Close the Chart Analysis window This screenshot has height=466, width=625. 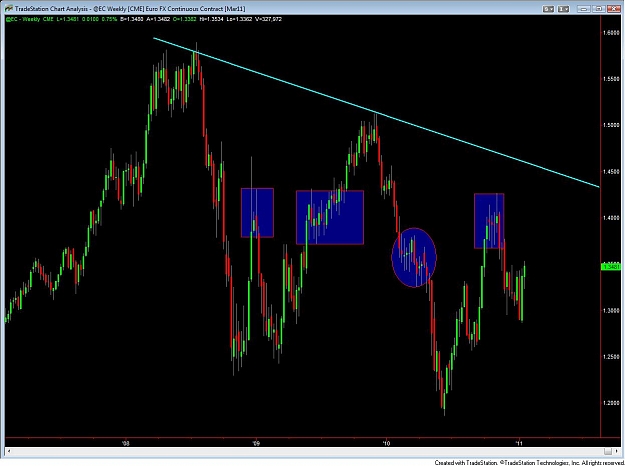[x=614, y=9]
